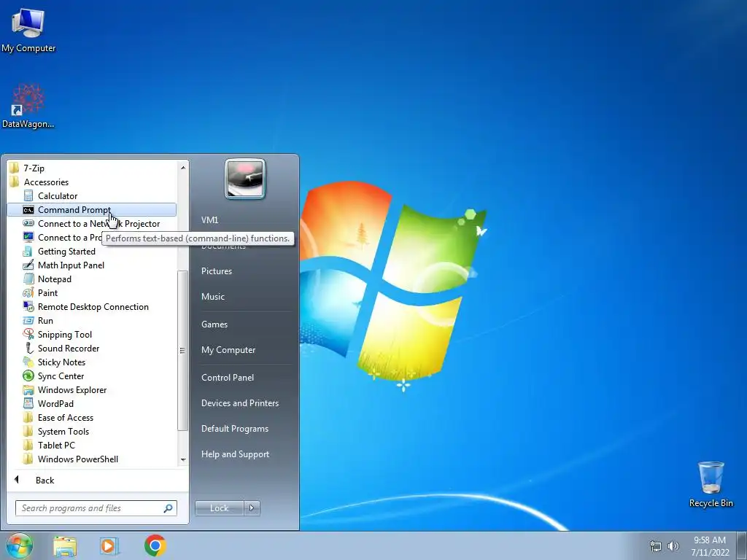The image size is (747, 560).
Task: Expand Tablet PC folder
Action: tap(56, 446)
